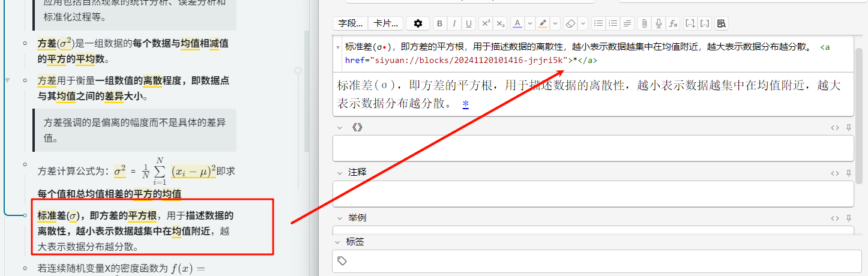
Task: Click the text 标准差(σ)，即方差的平方根 in notes
Action: [97, 216]
